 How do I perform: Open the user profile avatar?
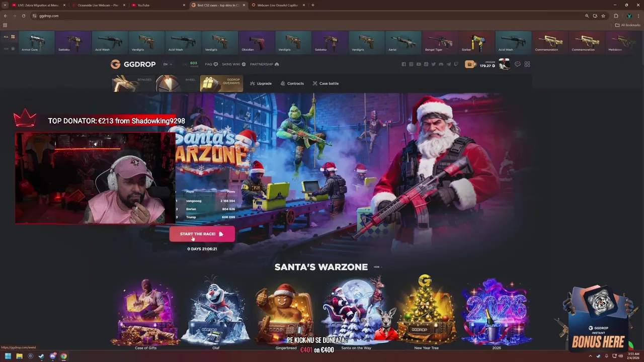[504, 64]
